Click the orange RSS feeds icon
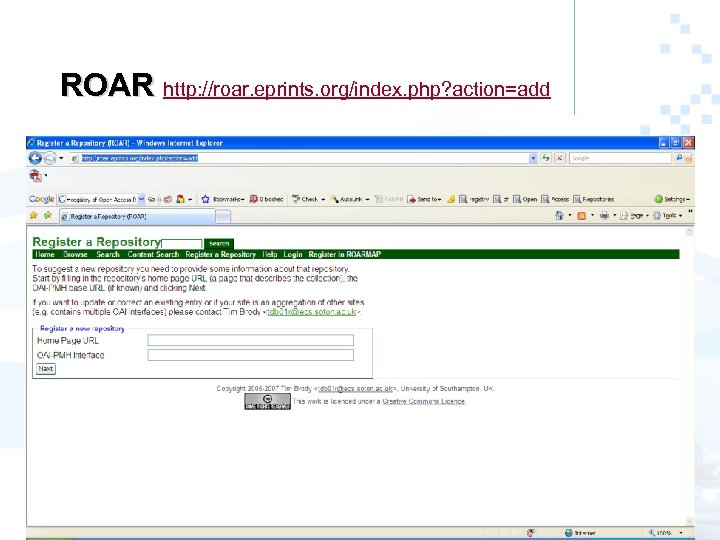Viewport: 720px width, 540px height. [x=581, y=215]
